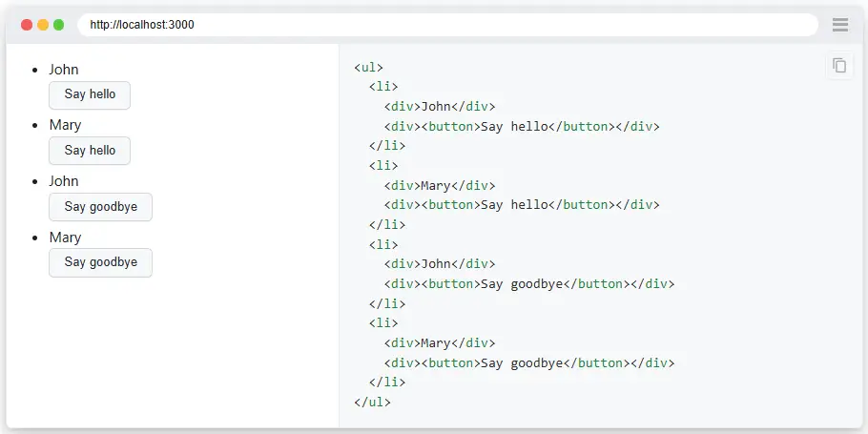Open the browser hamburger menu
The height and width of the screenshot is (434, 868).
tap(840, 25)
